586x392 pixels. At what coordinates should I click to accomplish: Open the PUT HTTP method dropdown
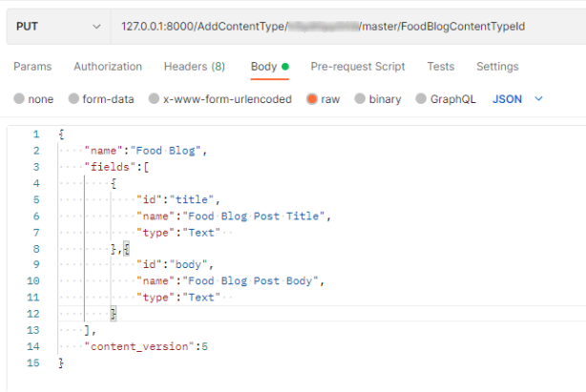pos(58,27)
